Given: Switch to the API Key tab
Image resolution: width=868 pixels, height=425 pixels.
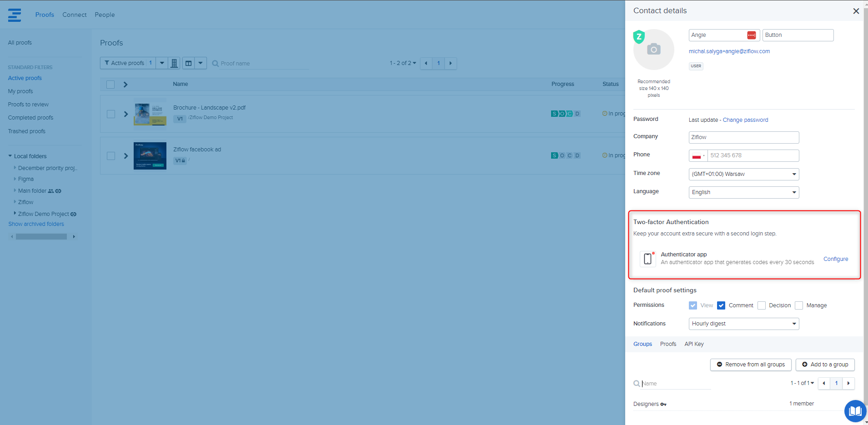Looking at the screenshot, I should (x=694, y=344).
